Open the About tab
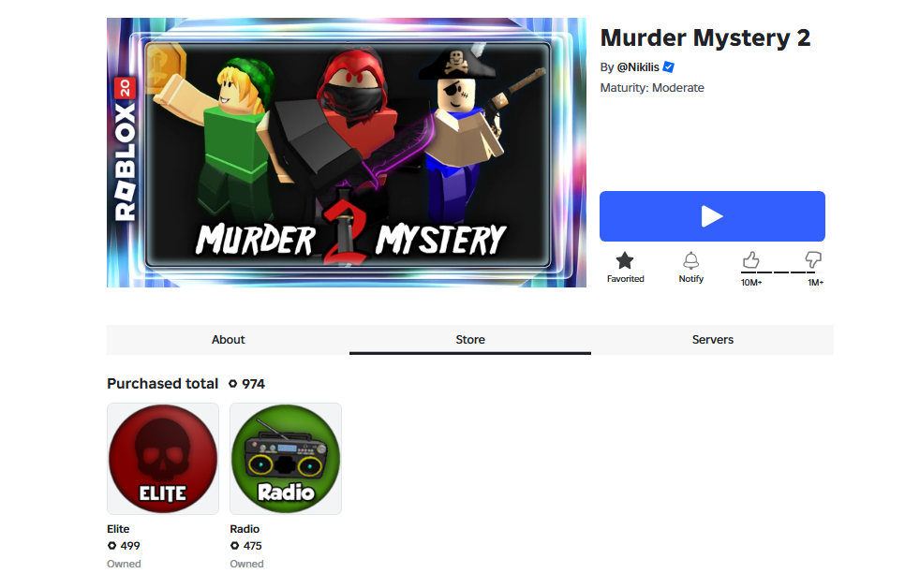 point(228,339)
